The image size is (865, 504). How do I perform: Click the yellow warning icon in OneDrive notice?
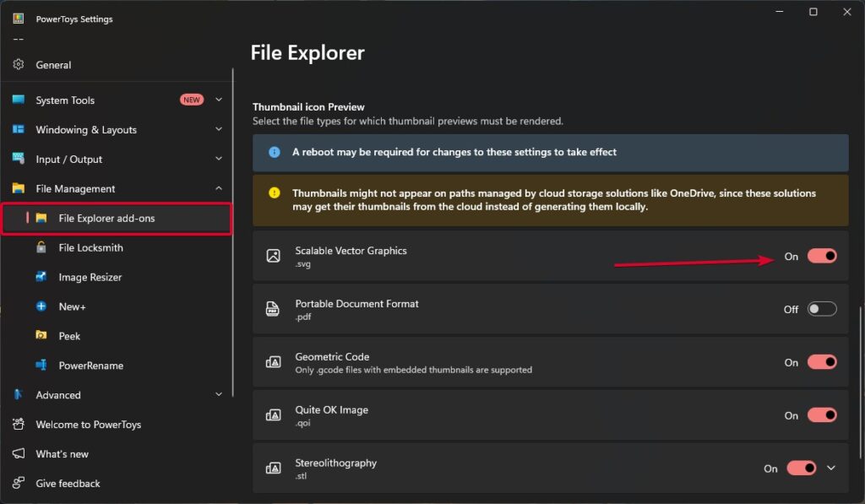[275, 193]
